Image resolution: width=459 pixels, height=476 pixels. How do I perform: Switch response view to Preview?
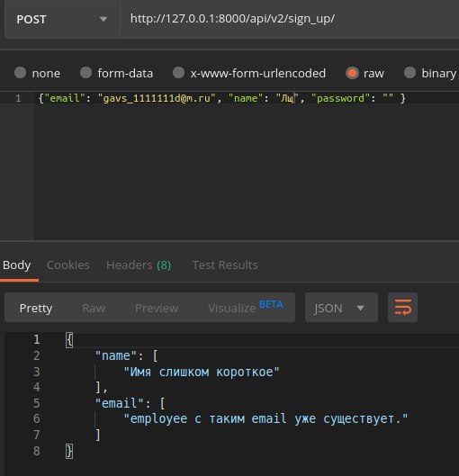(x=157, y=308)
